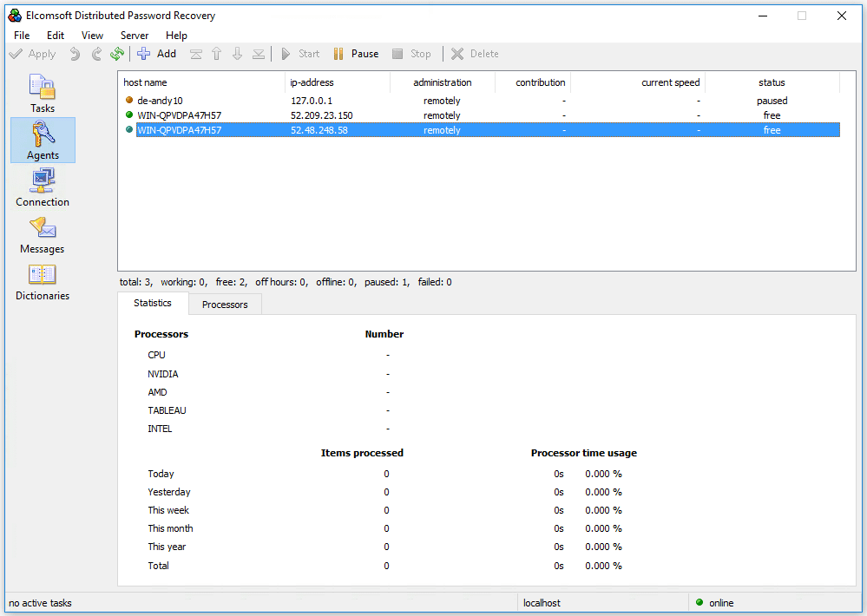Sort by current speed column header
This screenshot has width=867, height=616.
tap(638, 82)
